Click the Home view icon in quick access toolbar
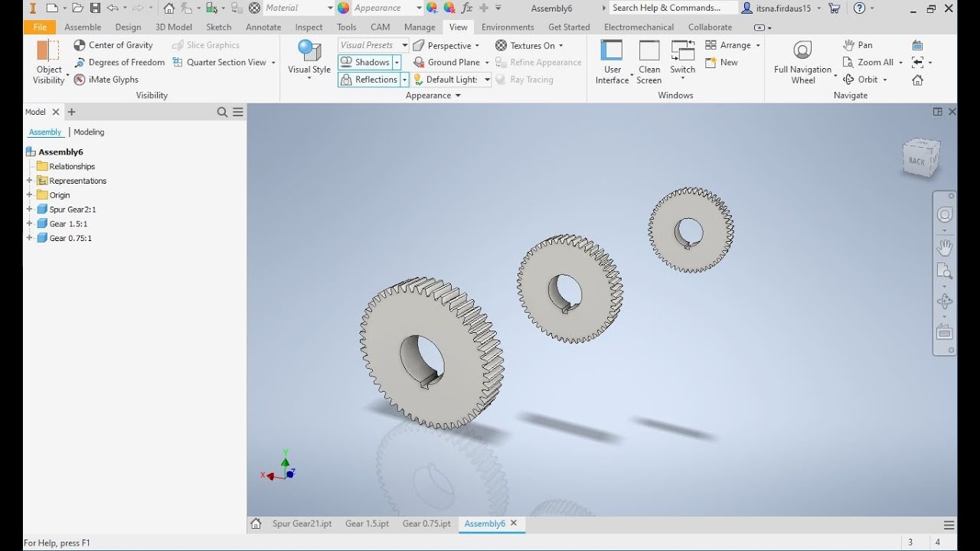 click(x=169, y=8)
